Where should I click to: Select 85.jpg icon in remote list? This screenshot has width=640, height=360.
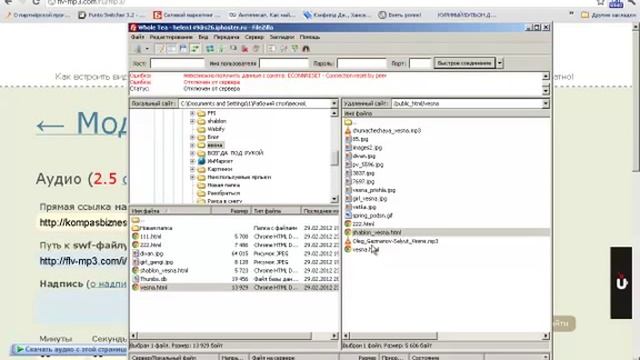[x=348, y=139]
